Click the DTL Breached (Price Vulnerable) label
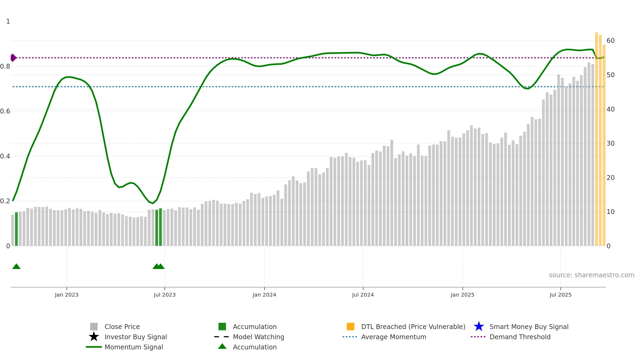The height and width of the screenshot is (362, 644). click(413, 327)
